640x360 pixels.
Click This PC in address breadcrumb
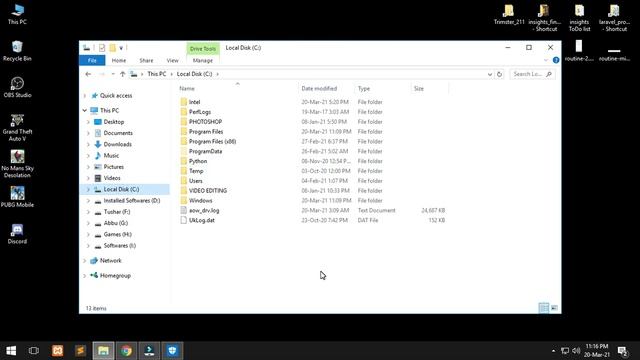click(157, 74)
